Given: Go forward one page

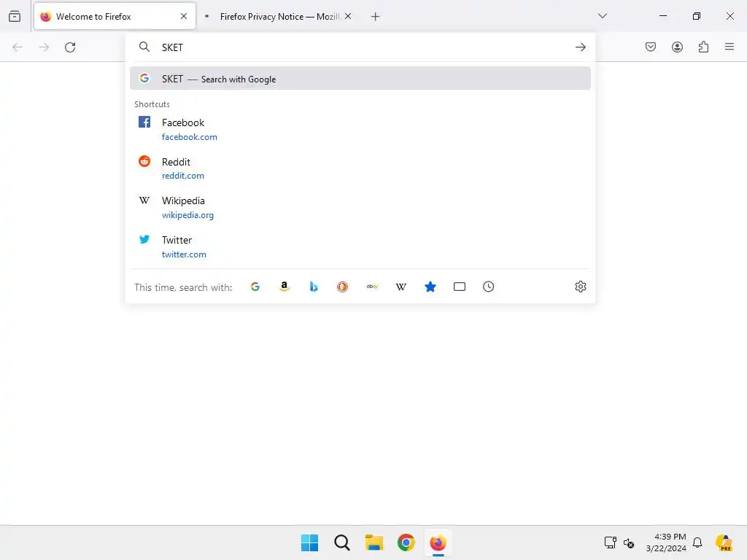Looking at the screenshot, I should pos(44,47).
